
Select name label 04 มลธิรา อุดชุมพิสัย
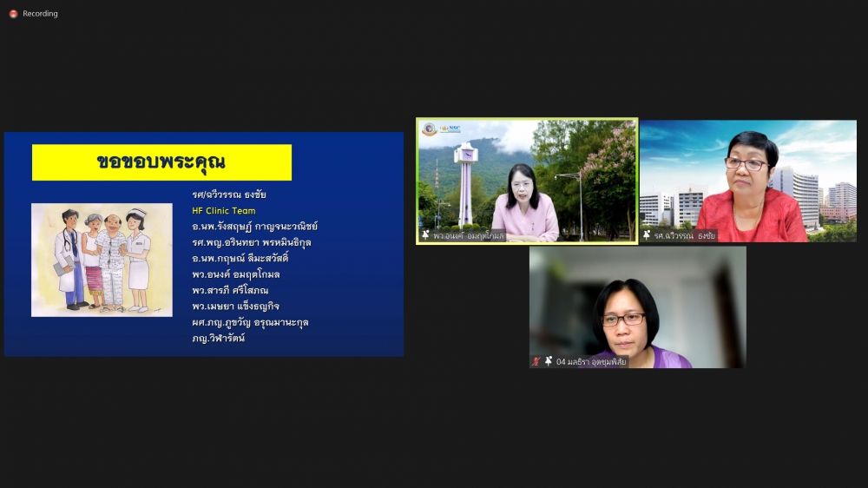[590, 361]
